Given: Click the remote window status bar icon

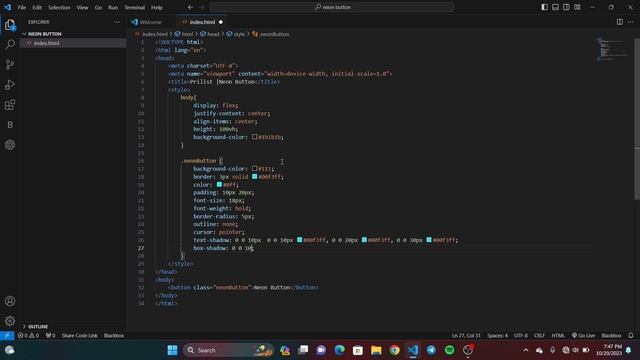Looking at the screenshot, I should point(7,336).
